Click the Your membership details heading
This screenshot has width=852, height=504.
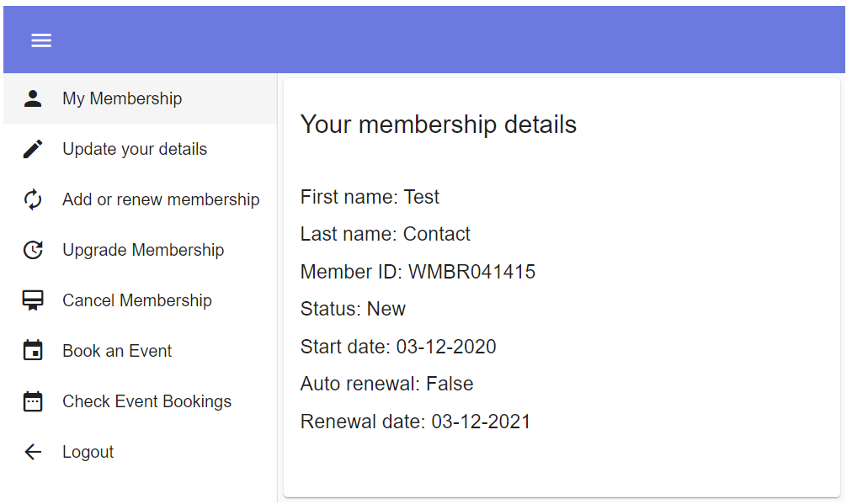(x=439, y=124)
